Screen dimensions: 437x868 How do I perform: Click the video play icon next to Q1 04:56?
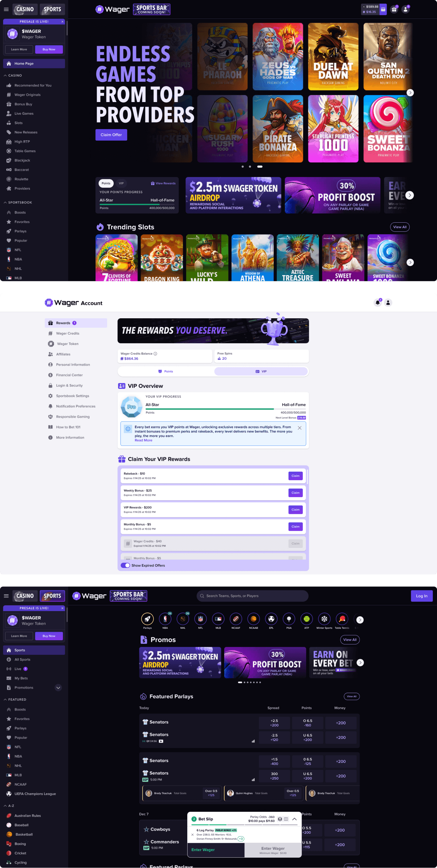(x=161, y=741)
